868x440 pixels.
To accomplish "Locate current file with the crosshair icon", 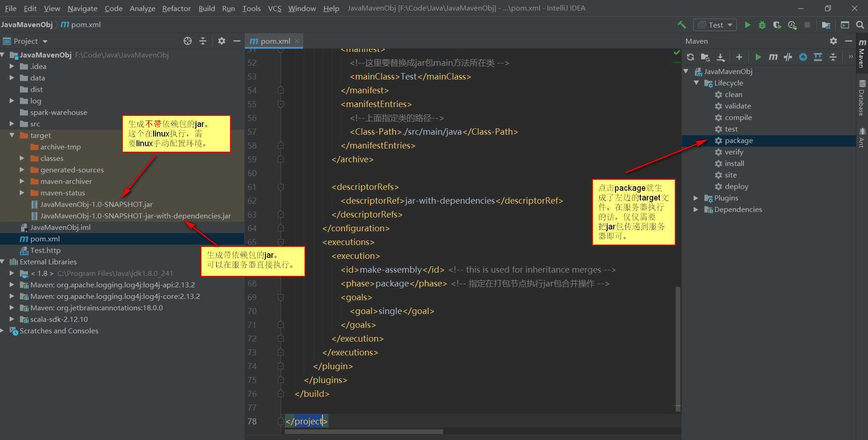I will [188, 41].
